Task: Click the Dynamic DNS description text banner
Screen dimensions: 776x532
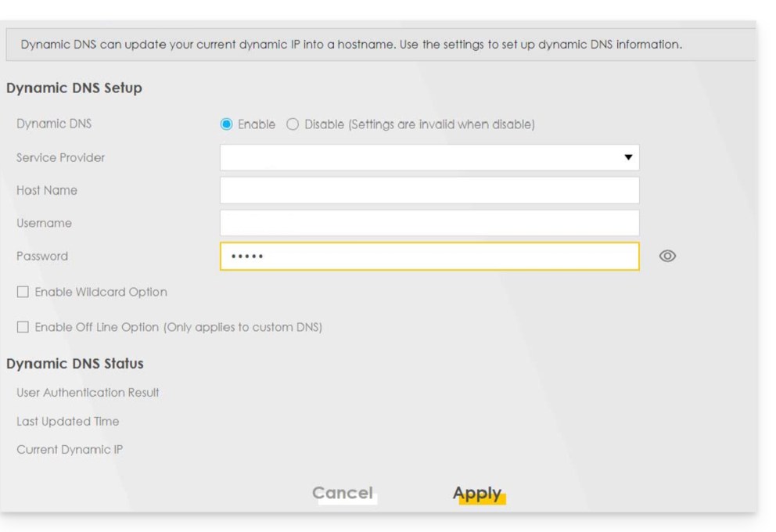Action: coord(381,45)
